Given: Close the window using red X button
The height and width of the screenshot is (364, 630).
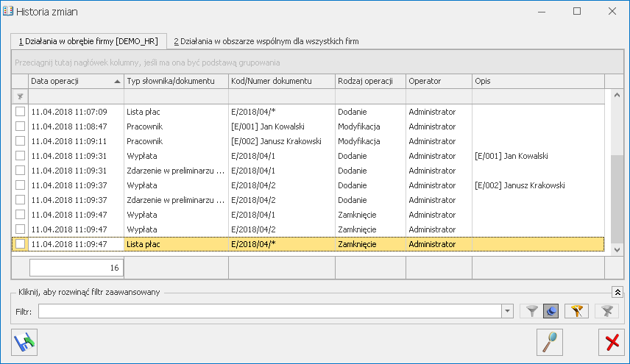Looking at the screenshot, I should pos(612,343).
